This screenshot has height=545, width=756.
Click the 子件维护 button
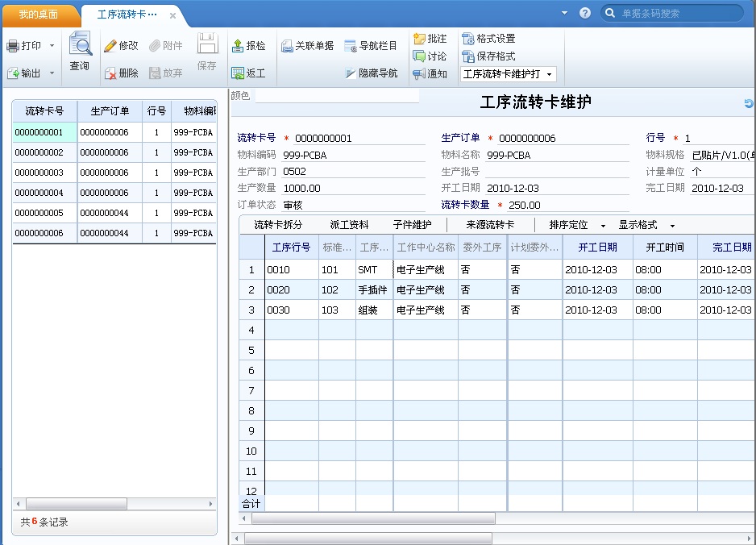click(x=412, y=225)
